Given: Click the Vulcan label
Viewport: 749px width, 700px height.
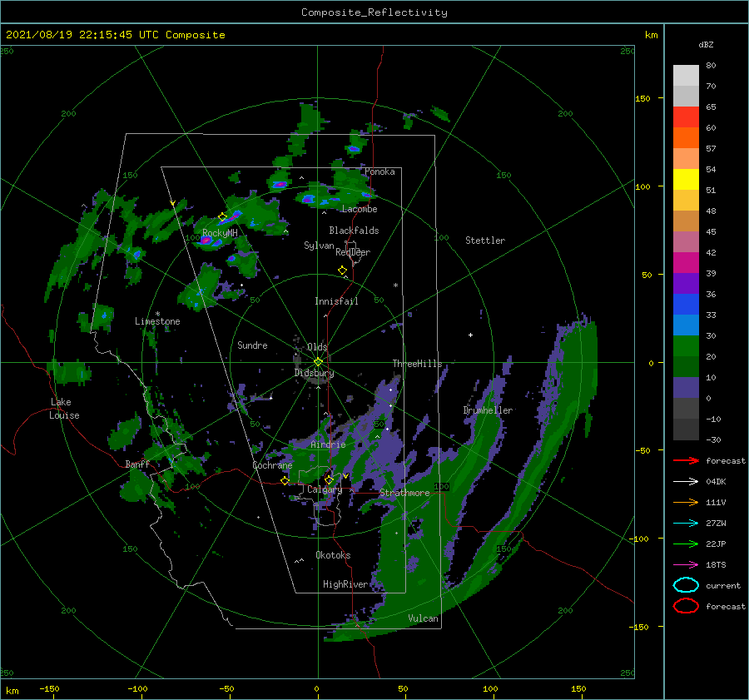Looking at the screenshot, I should [423, 618].
